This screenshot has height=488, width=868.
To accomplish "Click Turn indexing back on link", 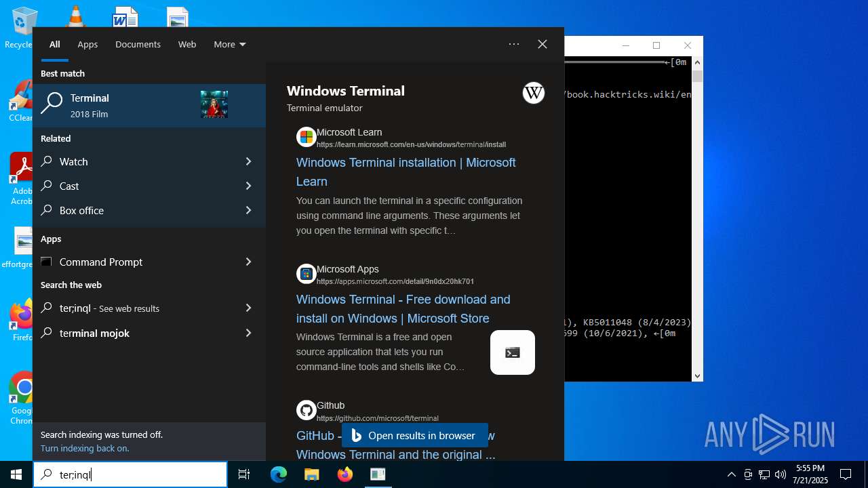I will (85, 448).
